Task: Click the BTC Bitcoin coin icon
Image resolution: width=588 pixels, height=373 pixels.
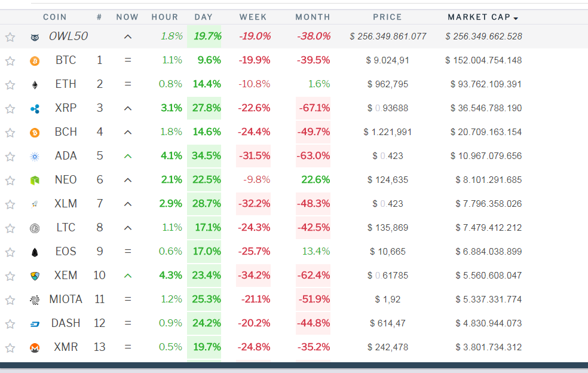Action: click(35, 61)
